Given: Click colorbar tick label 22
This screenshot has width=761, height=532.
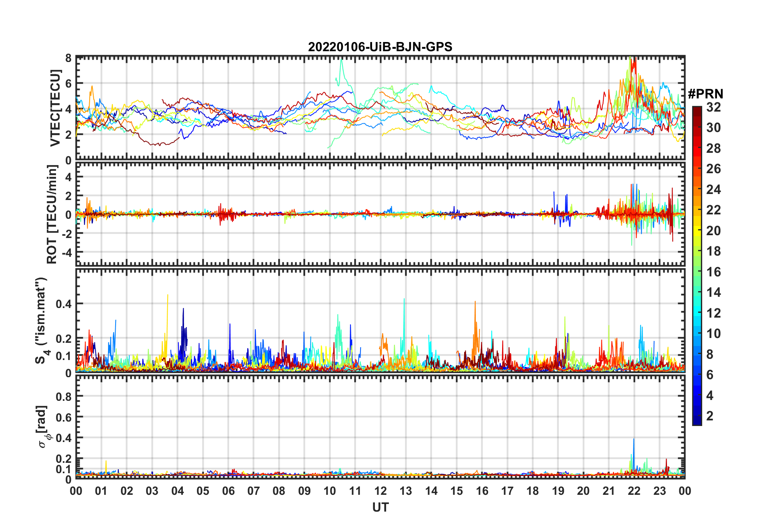Looking at the screenshot, I should click(713, 210).
